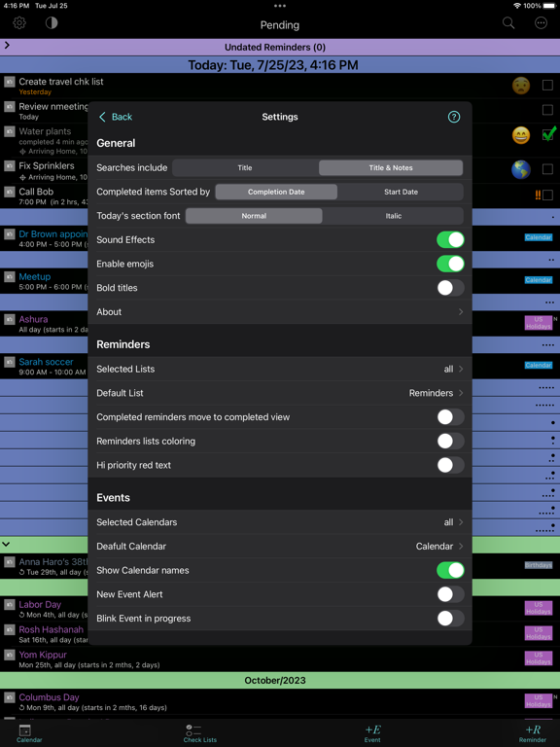
Task: Set Searches include to Title
Action: point(245,167)
